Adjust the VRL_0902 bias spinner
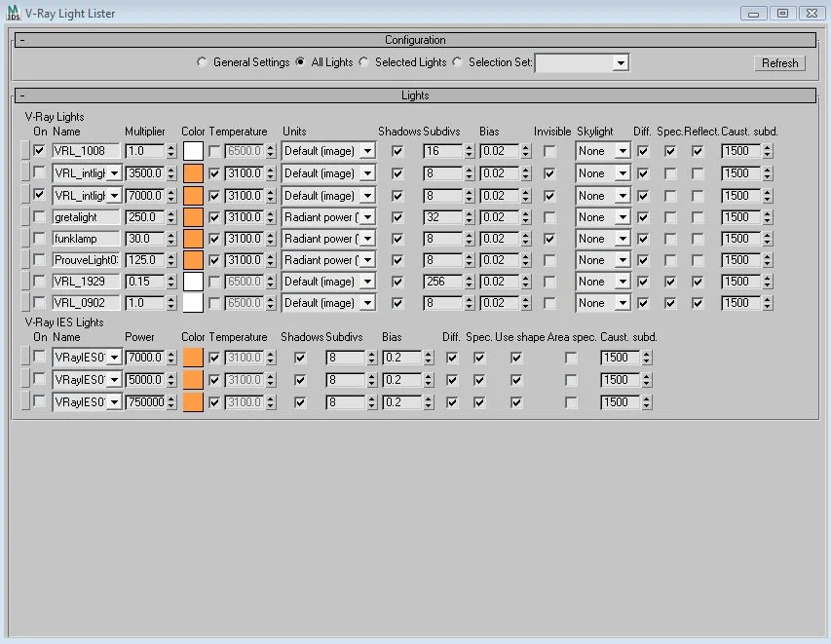 click(x=525, y=303)
